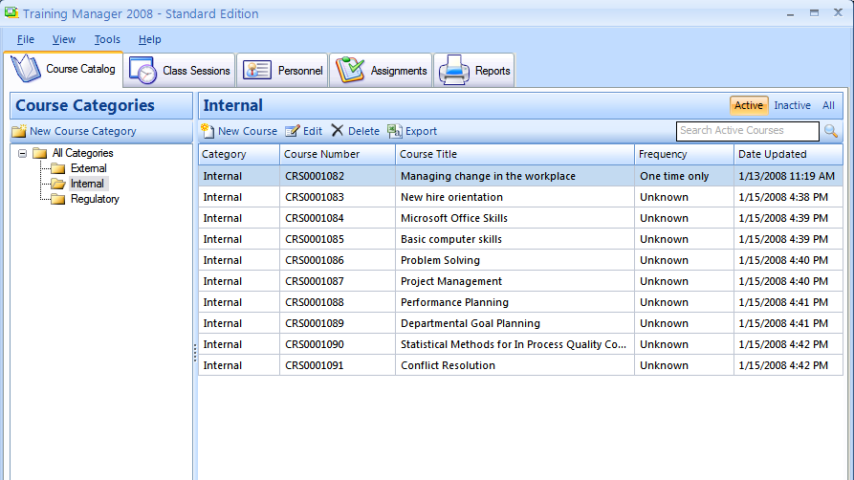Click the Edit pencil icon
854x480 pixels.
coord(292,131)
